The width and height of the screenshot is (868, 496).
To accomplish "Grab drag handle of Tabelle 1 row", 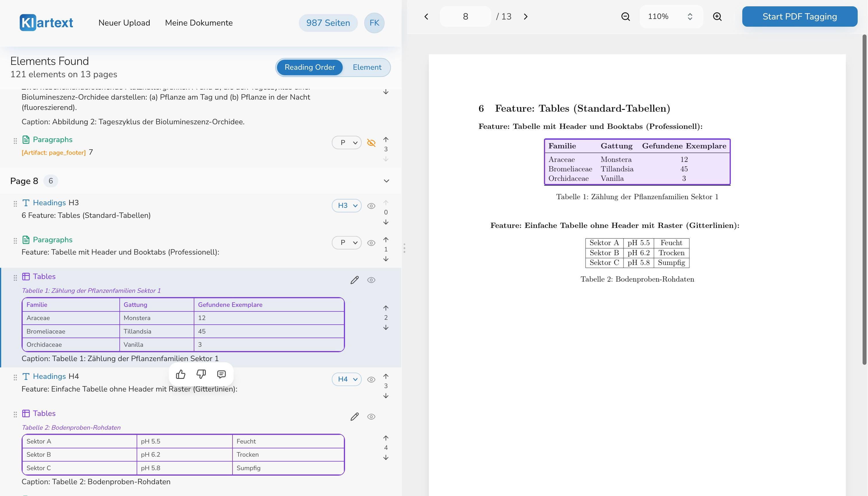I will tap(15, 278).
